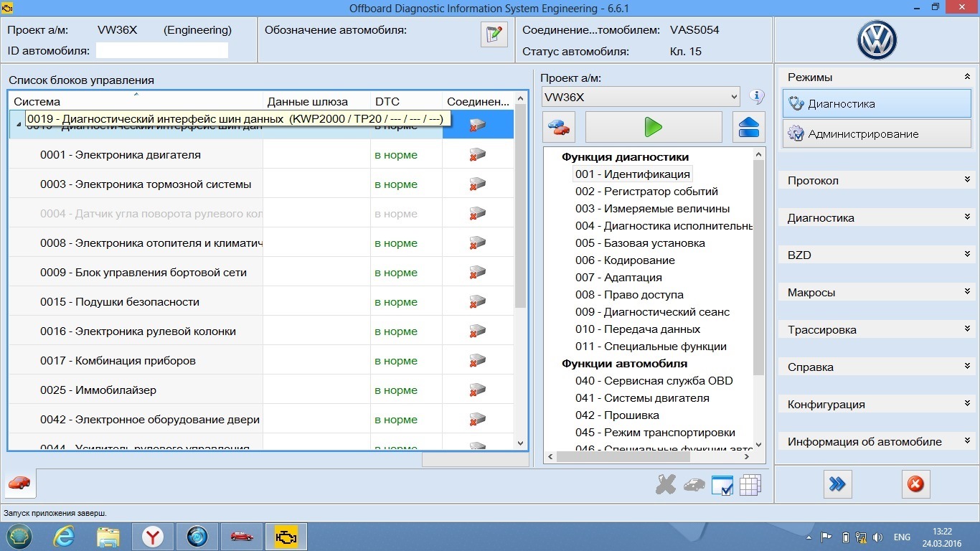Viewport: 980px width, 551px height.
Task: Open Internet Explorer from the taskbar
Action: (64, 536)
